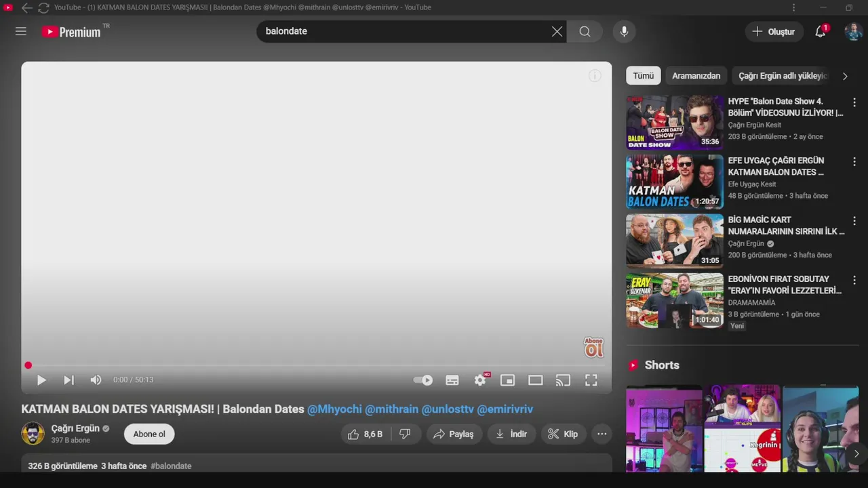This screenshot has width=868, height=488.
Task: Click the @Mhyochi channel mention
Action: click(x=334, y=409)
